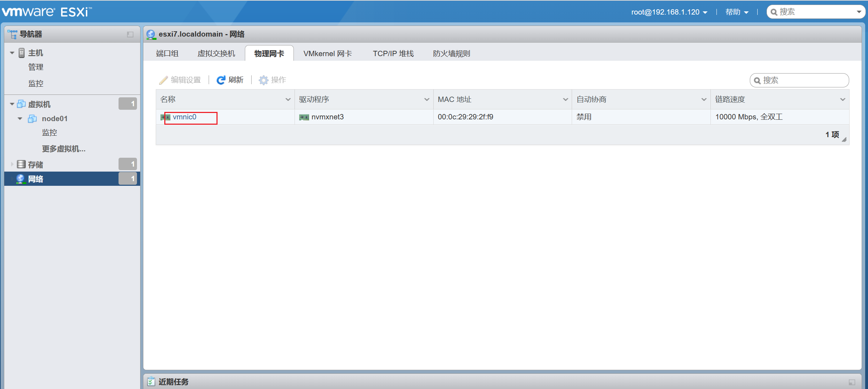
Task: Click the VMware ESXi logo
Action: click(x=46, y=12)
